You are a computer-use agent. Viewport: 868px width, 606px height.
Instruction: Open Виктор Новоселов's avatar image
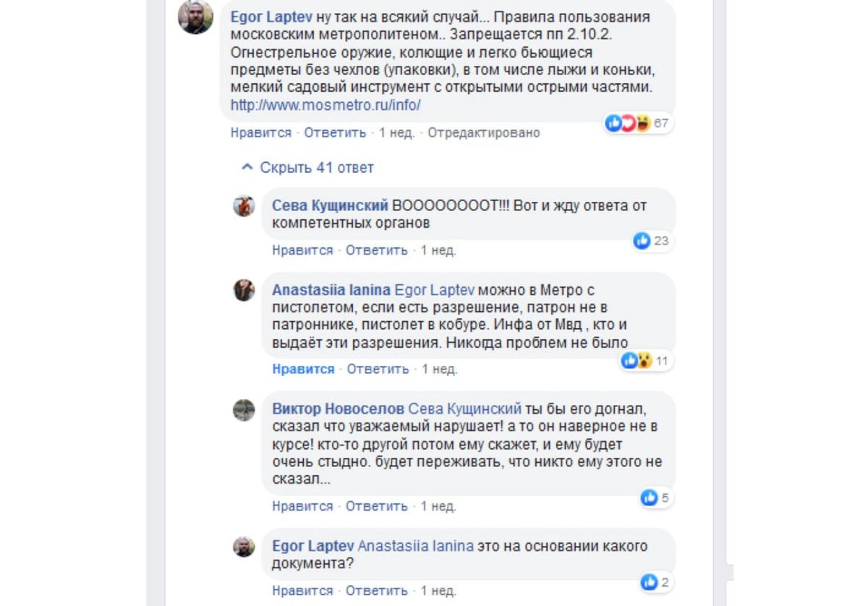pos(244,411)
